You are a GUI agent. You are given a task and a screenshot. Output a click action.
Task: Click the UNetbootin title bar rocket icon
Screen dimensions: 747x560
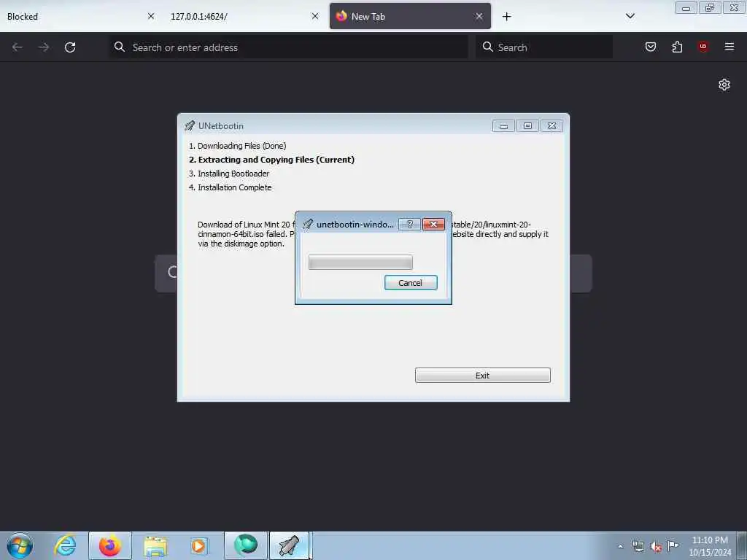click(x=190, y=125)
